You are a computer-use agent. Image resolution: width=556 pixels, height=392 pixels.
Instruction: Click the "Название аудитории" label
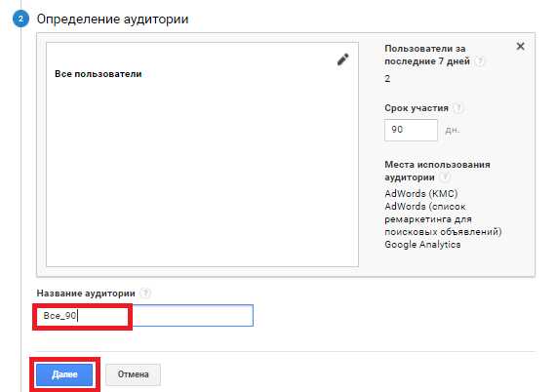pos(86,294)
